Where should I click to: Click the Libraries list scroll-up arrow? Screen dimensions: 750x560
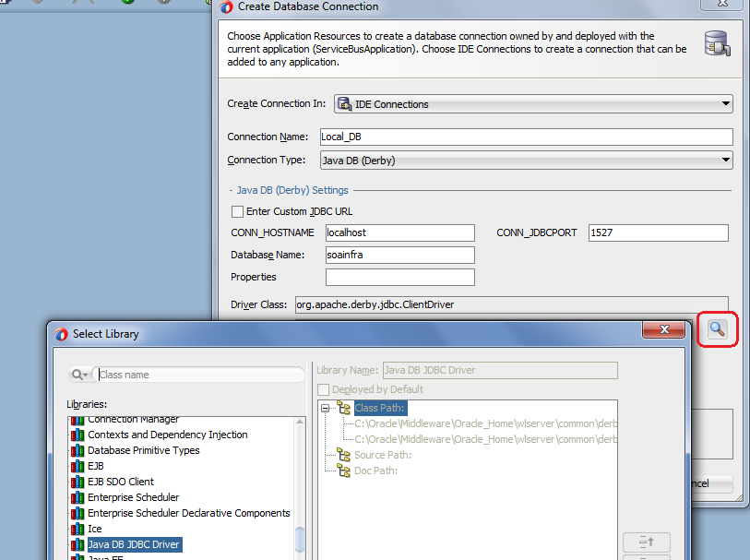pos(300,422)
